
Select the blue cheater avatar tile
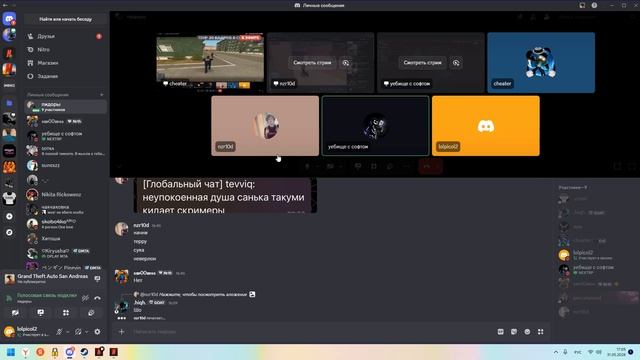541,62
